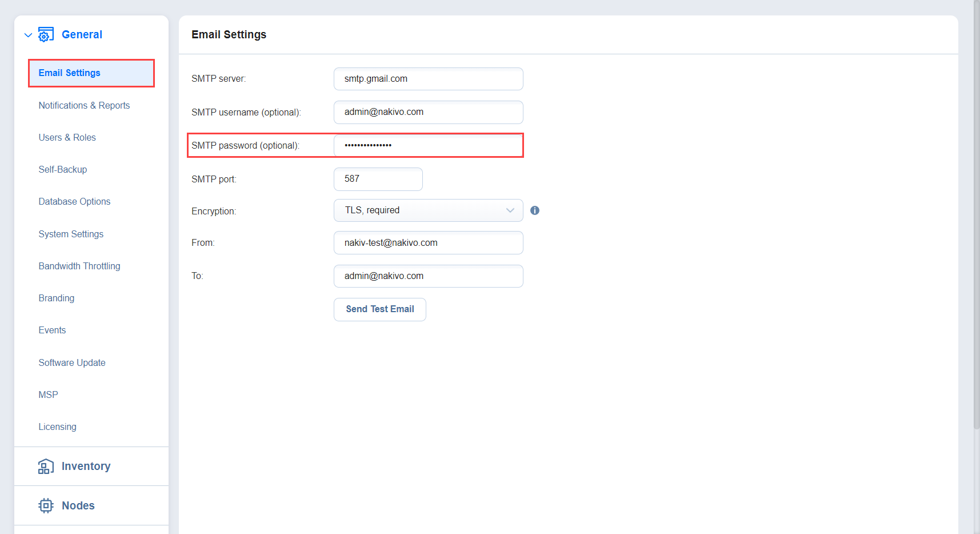Focus the SMTP password field
This screenshot has width=980, height=534.
click(x=428, y=145)
